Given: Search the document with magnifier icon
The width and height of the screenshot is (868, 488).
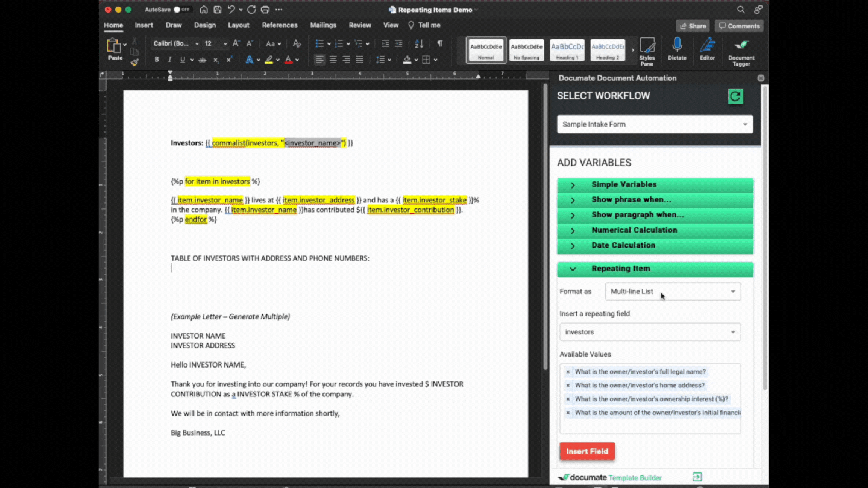Looking at the screenshot, I should coord(741,10).
